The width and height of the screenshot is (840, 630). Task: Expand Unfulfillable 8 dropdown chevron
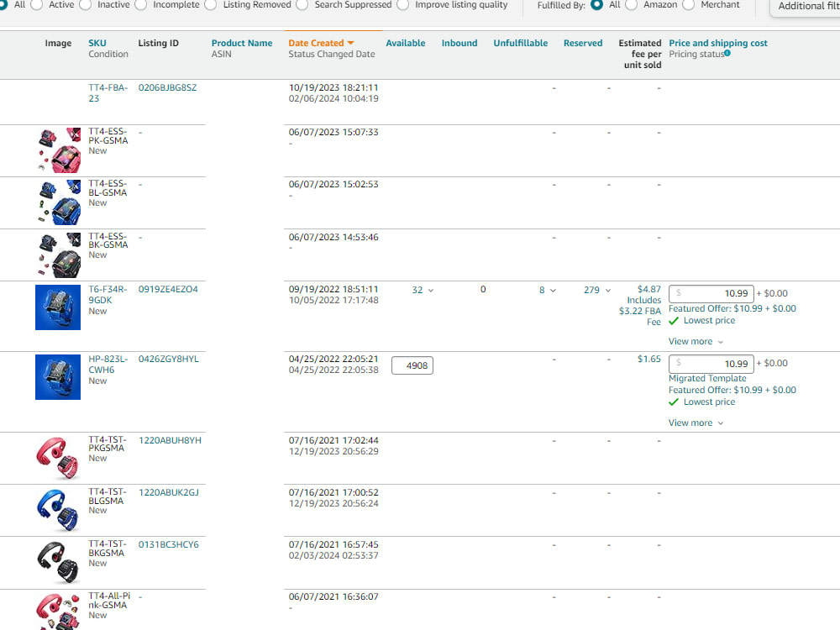[x=554, y=291]
